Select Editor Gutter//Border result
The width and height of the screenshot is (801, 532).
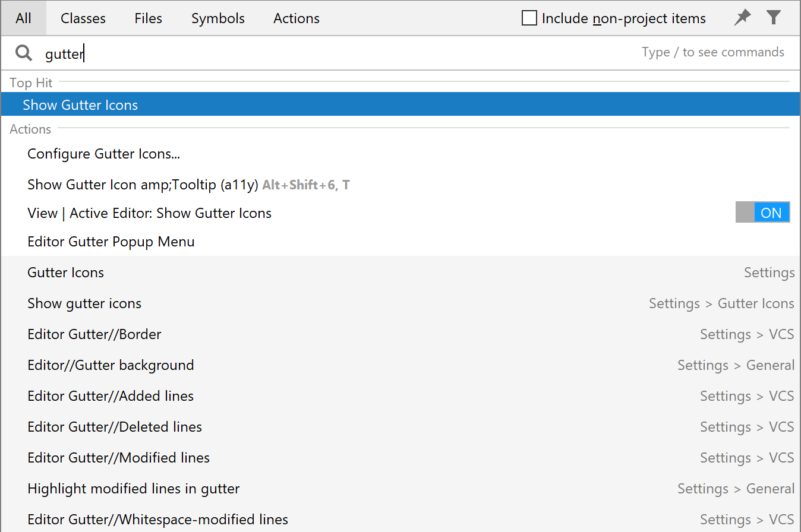click(400, 334)
